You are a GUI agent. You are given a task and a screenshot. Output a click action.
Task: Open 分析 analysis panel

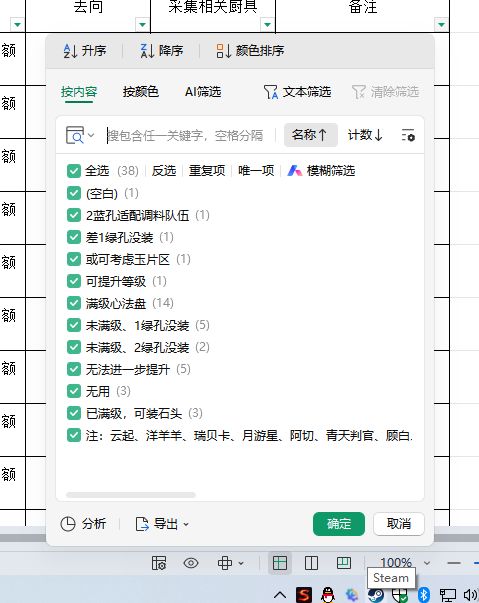point(83,524)
